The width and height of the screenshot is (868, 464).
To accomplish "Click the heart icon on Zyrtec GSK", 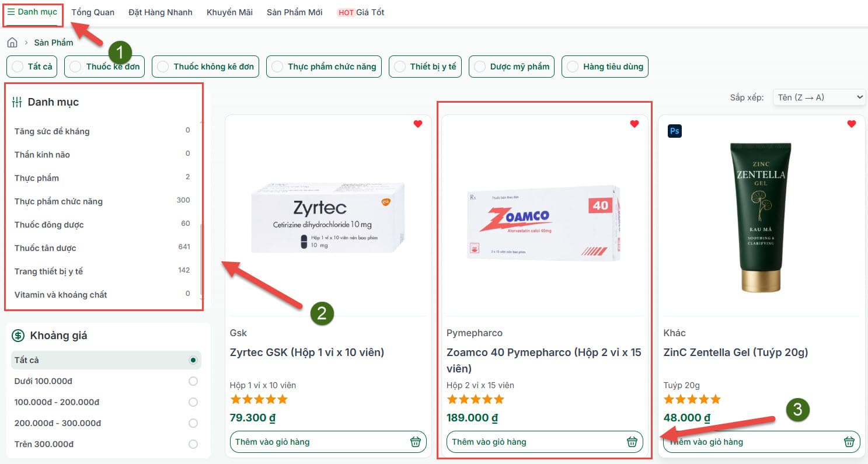I will [418, 124].
